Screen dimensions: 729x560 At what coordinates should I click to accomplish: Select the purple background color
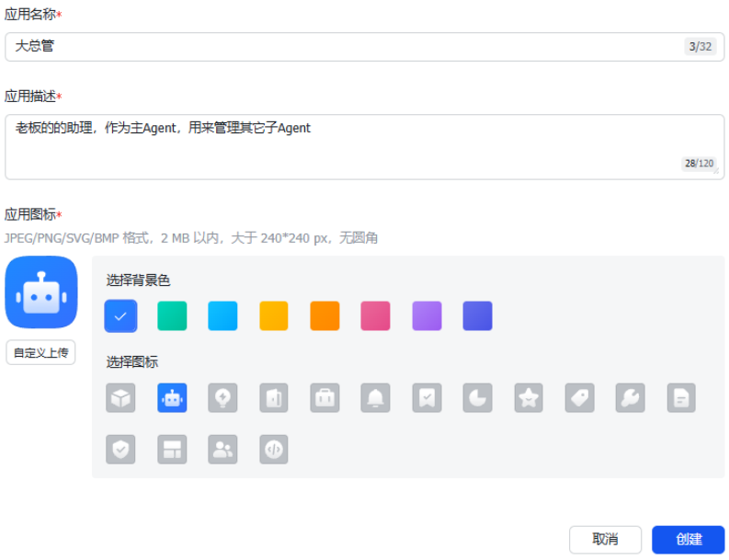[427, 315]
